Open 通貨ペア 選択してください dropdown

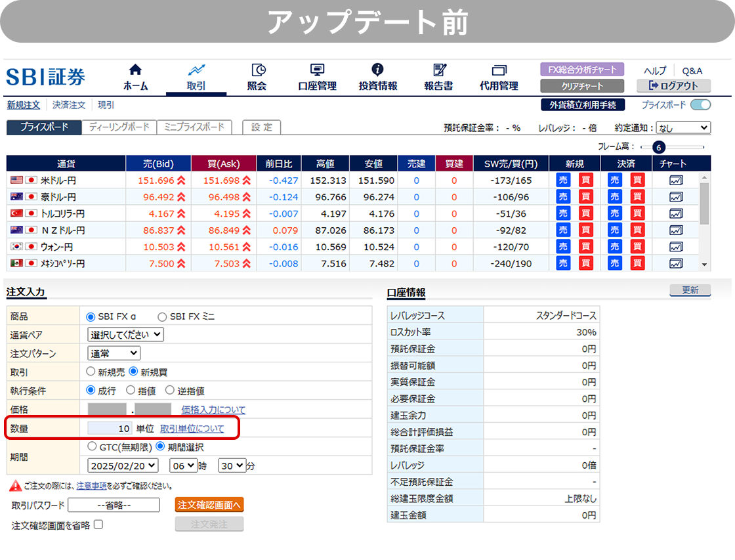(125, 335)
